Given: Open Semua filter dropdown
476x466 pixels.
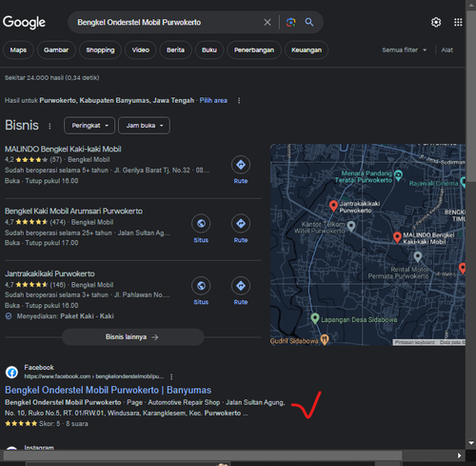Looking at the screenshot, I should (x=404, y=50).
